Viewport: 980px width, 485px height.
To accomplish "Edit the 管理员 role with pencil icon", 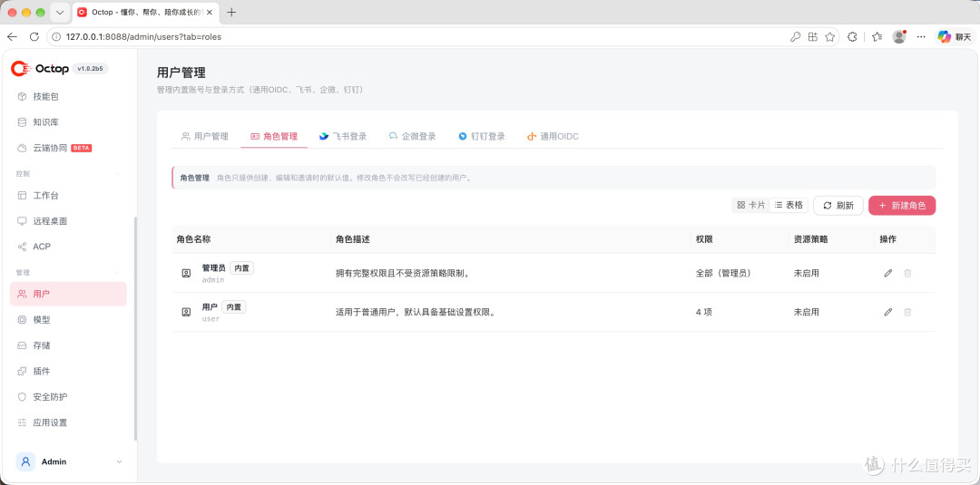I will point(888,274).
